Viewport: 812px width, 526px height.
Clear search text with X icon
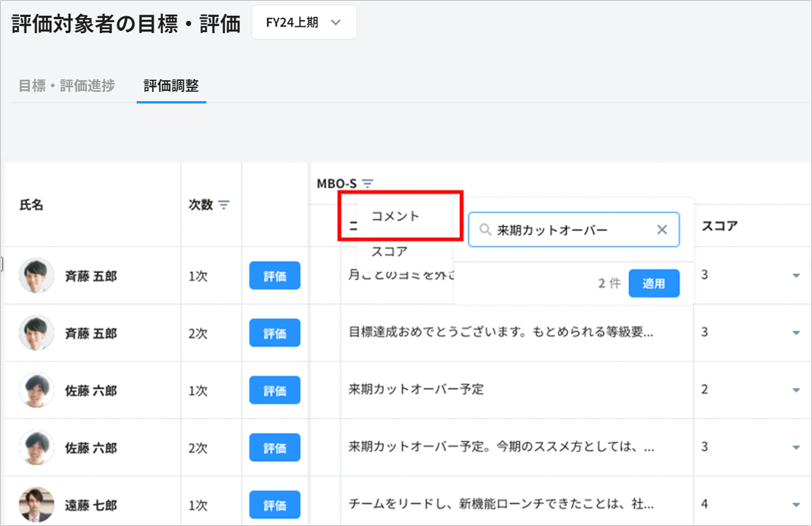click(662, 230)
